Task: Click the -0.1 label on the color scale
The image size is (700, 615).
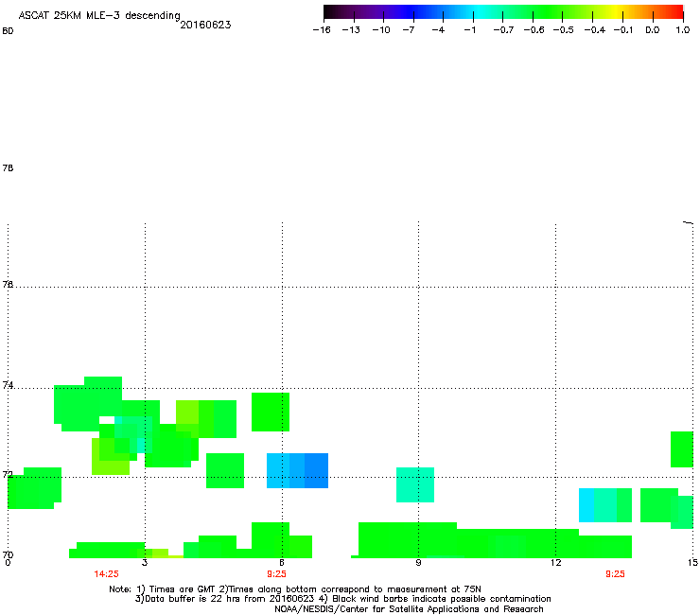Action: 623,30
